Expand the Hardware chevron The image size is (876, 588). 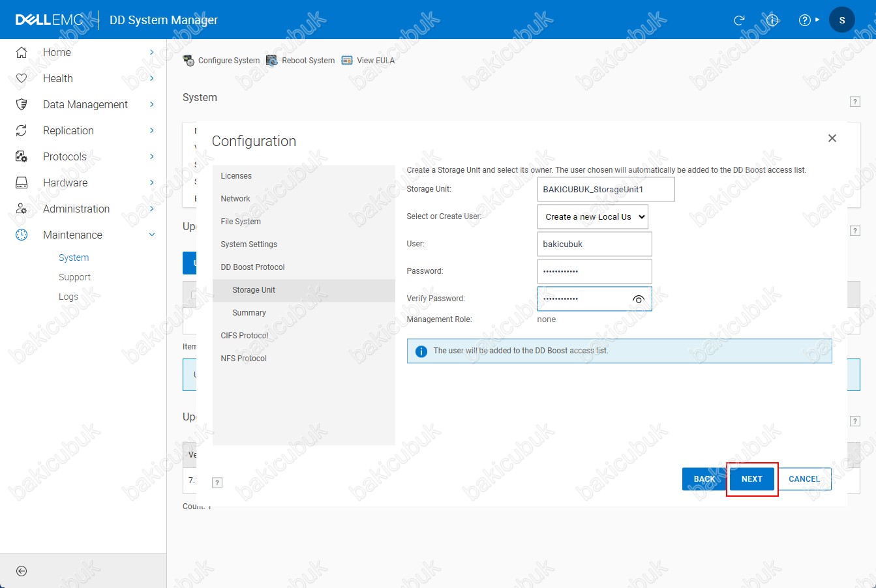[152, 183]
